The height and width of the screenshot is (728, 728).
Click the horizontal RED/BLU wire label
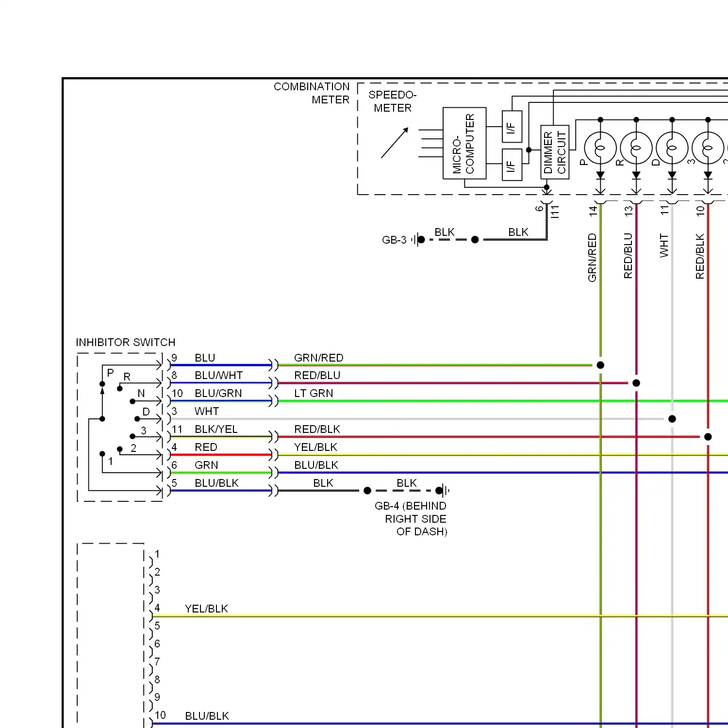coord(317,376)
